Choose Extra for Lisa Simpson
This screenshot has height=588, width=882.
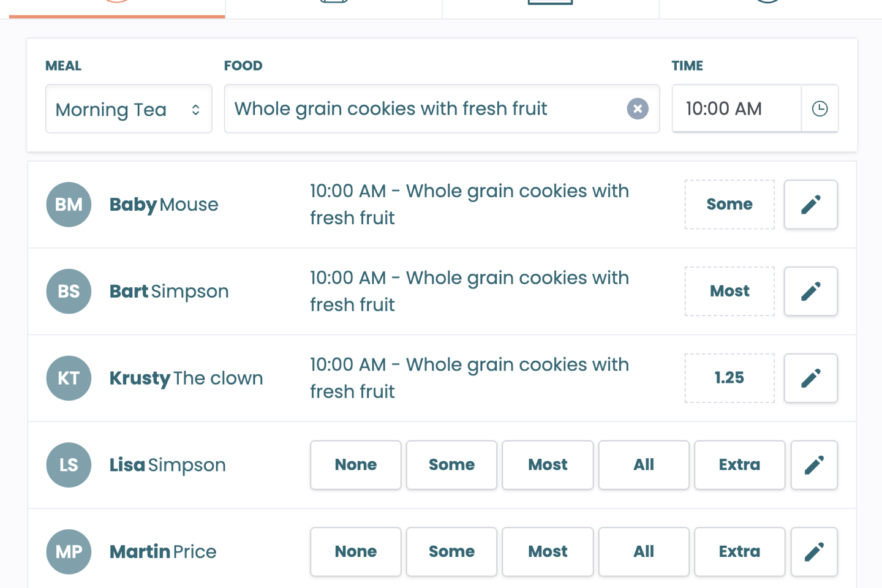(x=740, y=465)
